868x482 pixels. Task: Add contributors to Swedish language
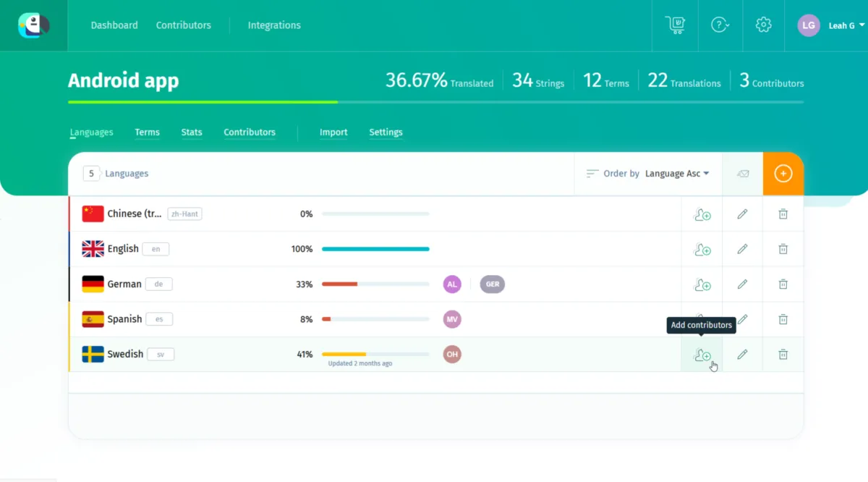pos(702,355)
